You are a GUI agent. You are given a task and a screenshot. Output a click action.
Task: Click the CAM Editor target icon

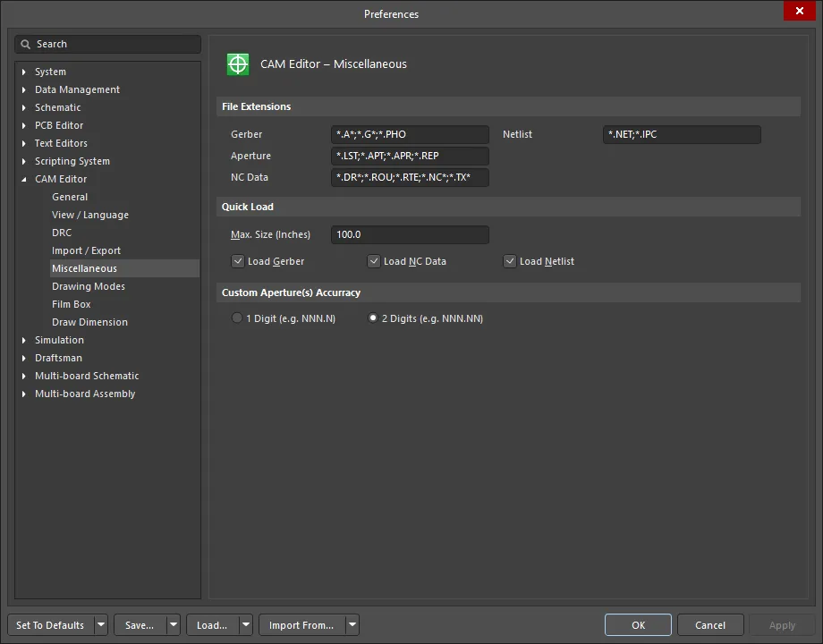pyautogui.click(x=238, y=64)
